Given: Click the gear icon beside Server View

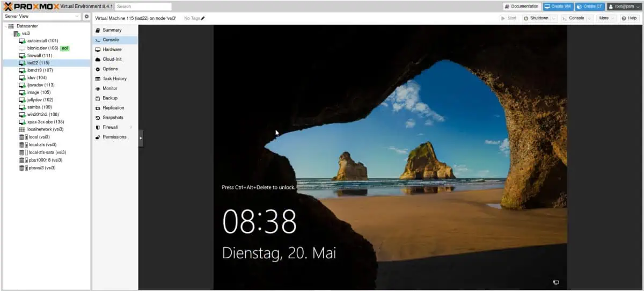Looking at the screenshot, I should click(x=86, y=17).
